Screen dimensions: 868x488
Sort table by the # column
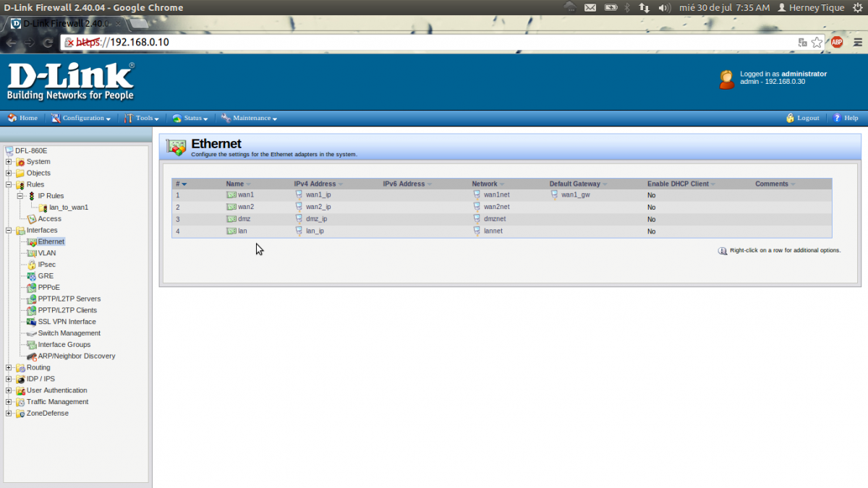point(182,184)
